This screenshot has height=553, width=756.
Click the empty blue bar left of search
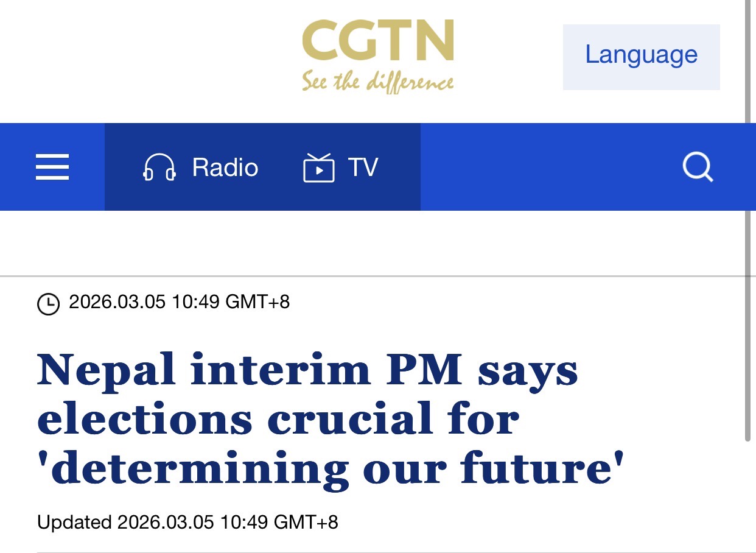click(548, 167)
